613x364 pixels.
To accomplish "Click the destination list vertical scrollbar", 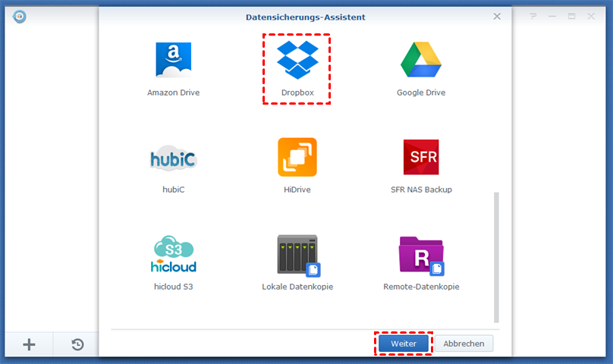I will point(496,257).
